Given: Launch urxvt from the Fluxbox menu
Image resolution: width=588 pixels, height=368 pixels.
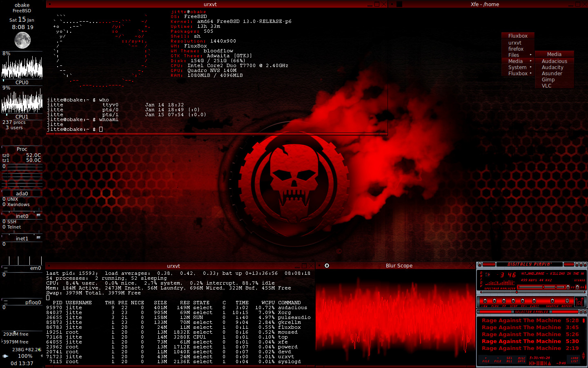Looking at the screenshot, I should pyautogui.click(x=518, y=43).
